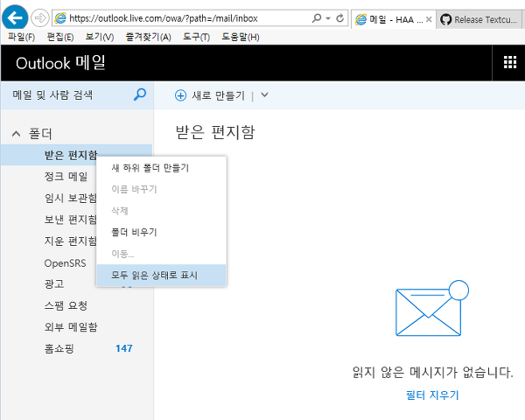Click the 새로 만들기 plus icon
Screen dimensions: 525x420
[x=180, y=95]
